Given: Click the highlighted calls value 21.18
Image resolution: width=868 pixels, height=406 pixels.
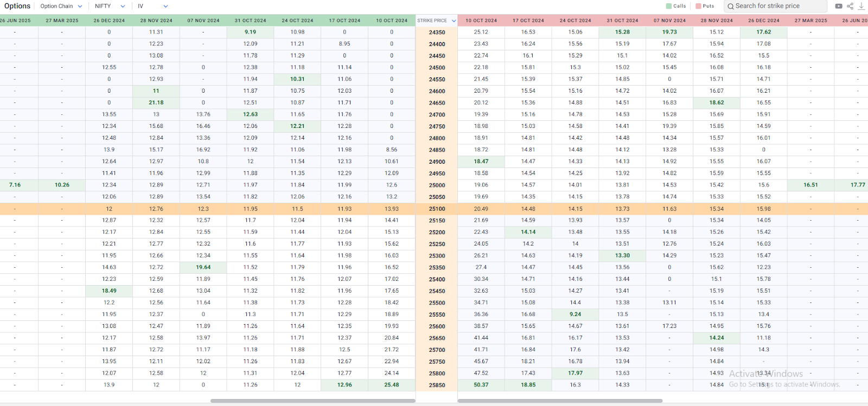Looking at the screenshot, I should click(156, 102).
